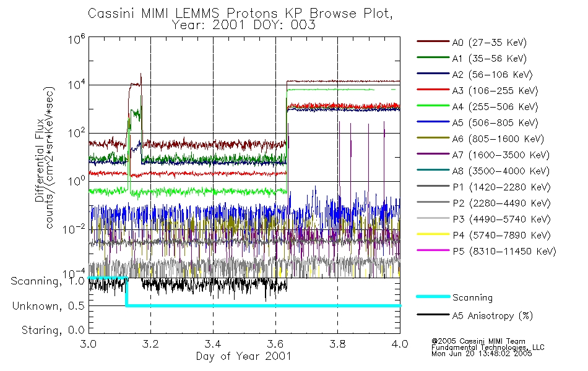Click the P3 (4490-5740 KeV) legend label
Screen dimensions: 588x371
pos(501,220)
